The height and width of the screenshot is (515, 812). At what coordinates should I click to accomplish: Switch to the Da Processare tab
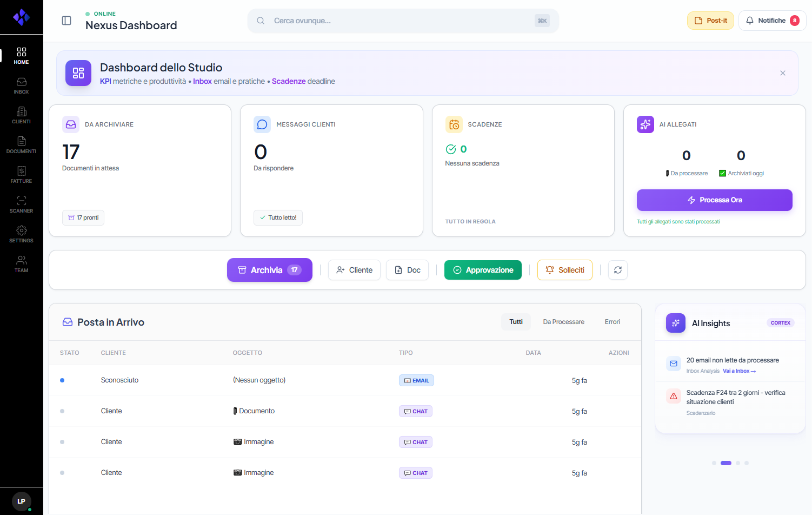point(563,321)
